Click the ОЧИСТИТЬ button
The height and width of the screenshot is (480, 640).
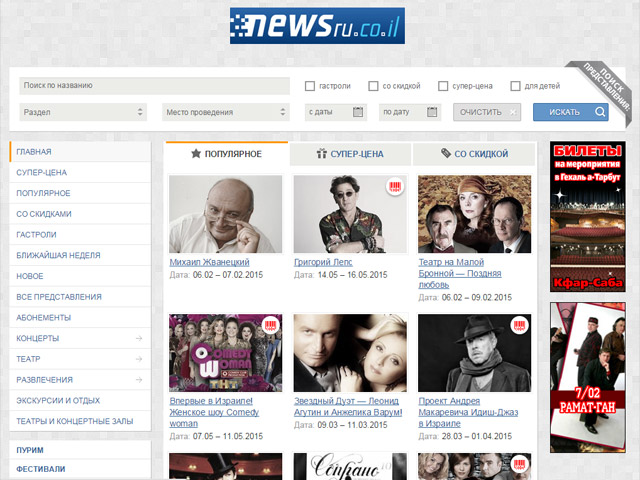487,112
